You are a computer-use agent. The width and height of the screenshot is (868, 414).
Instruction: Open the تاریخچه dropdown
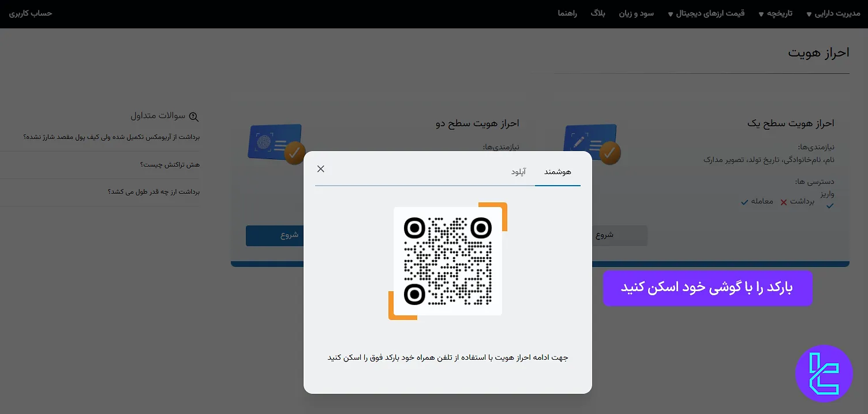(775, 14)
